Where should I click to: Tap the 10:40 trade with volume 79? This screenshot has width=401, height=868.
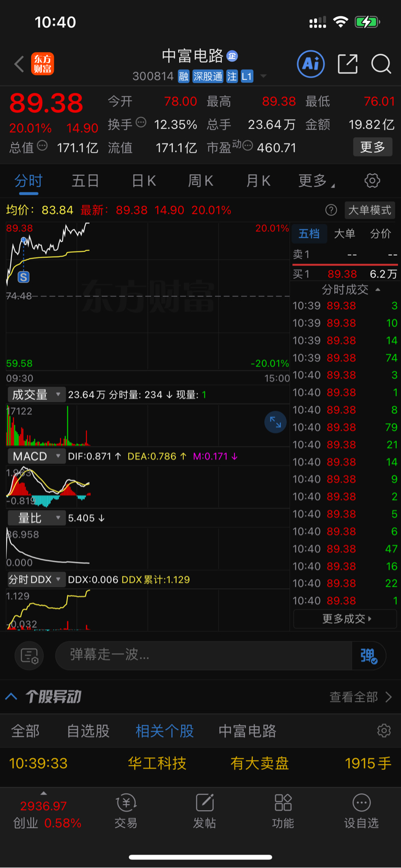click(345, 427)
